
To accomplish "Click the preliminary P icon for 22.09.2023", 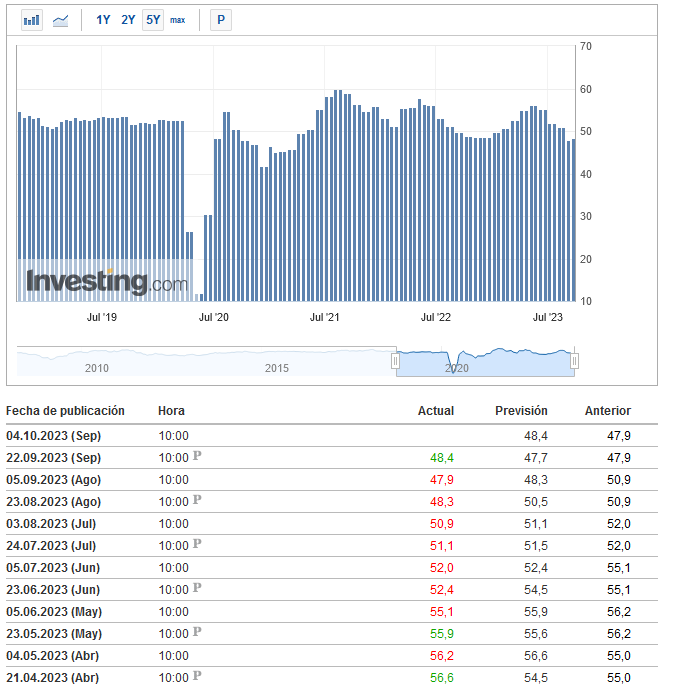I will [x=197, y=456].
